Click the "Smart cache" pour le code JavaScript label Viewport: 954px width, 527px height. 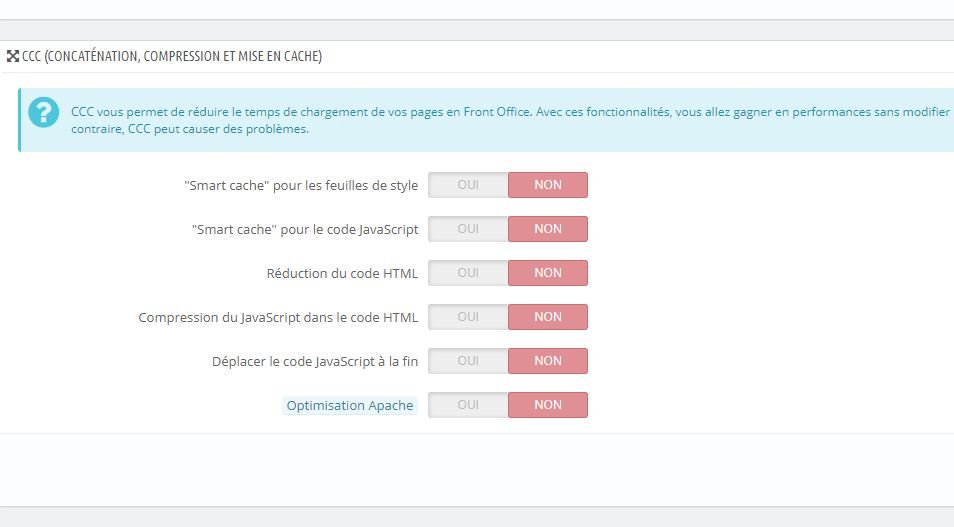[305, 229]
